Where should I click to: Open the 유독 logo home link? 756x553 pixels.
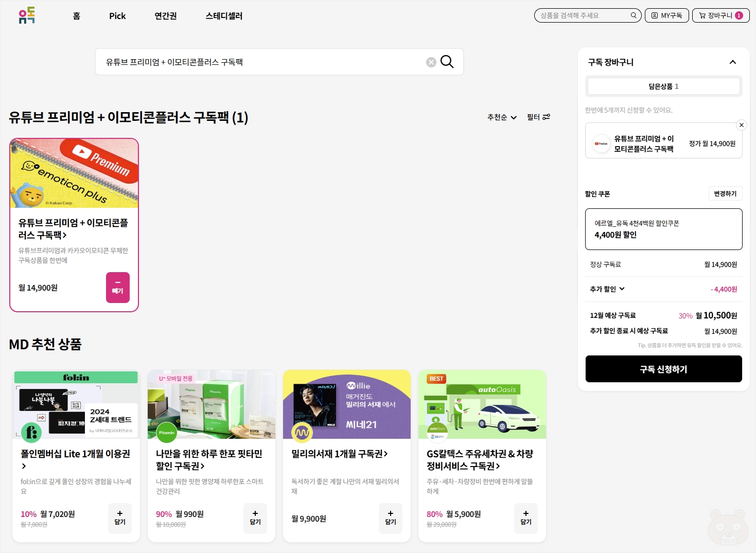(27, 15)
